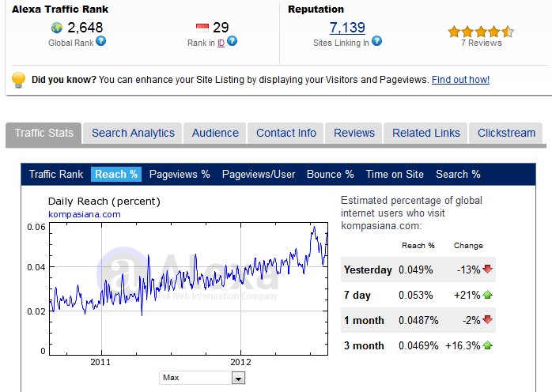Click the +16.3% change value
The width and height of the screenshot is (552, 392).
(x=463, y=345)
